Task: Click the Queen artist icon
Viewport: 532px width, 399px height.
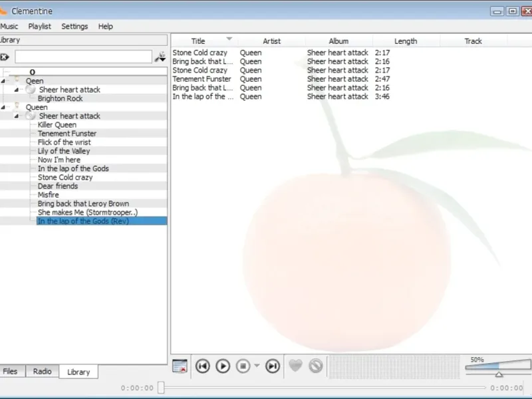Action: point(17,106)
